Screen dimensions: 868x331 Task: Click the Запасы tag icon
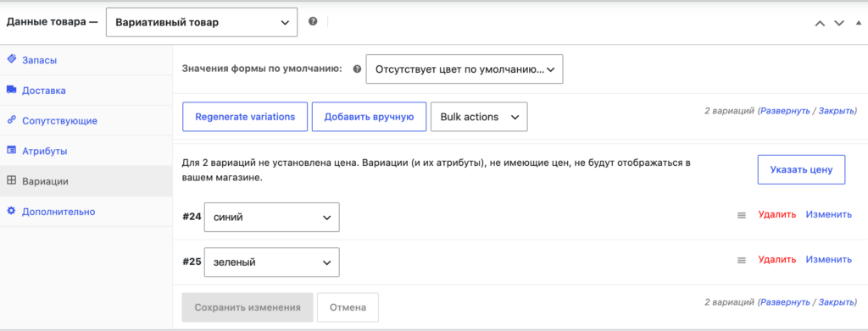12,59
